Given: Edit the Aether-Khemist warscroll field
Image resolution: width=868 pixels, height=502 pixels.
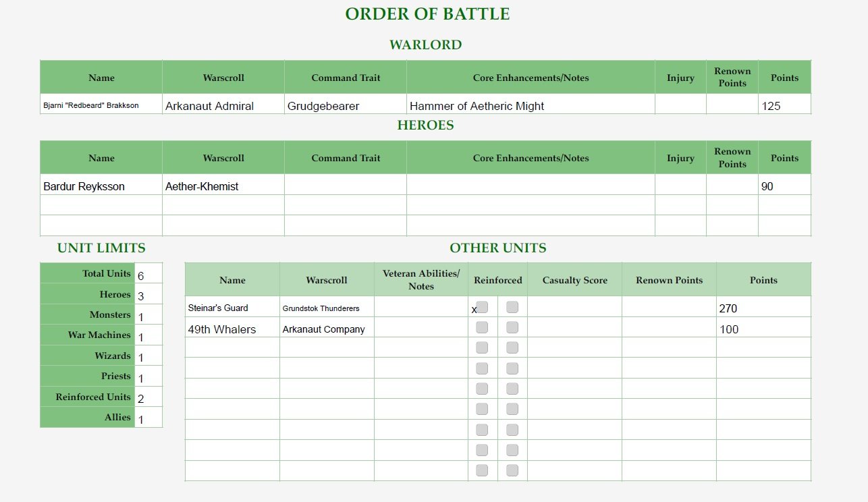Looking at the screenshot, I should click(x=223, y=186).
